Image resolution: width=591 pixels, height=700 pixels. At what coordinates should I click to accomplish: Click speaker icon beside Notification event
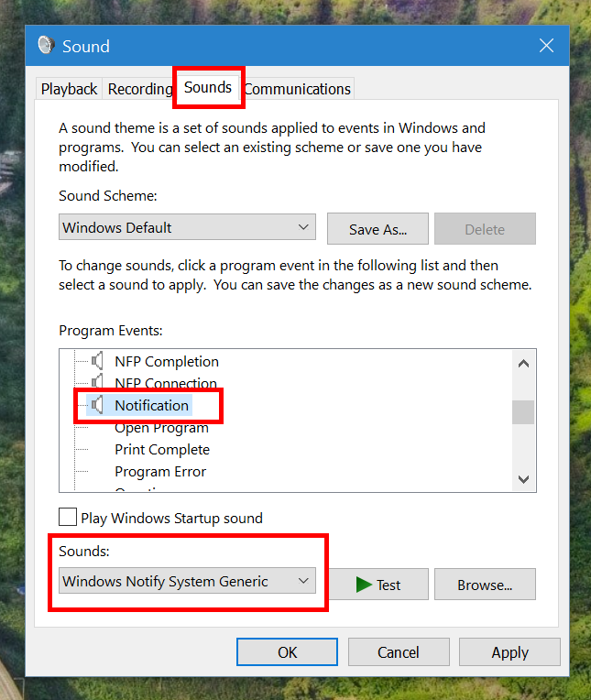point(97,405)
